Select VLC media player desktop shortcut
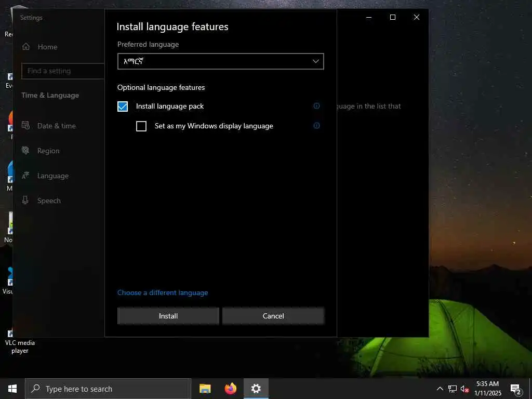This screenshot has height=399, width=532. [20, 341]
